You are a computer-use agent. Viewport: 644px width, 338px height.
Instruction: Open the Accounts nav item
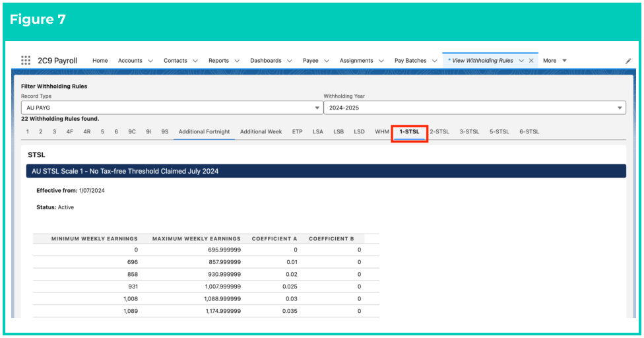point(130,60)
